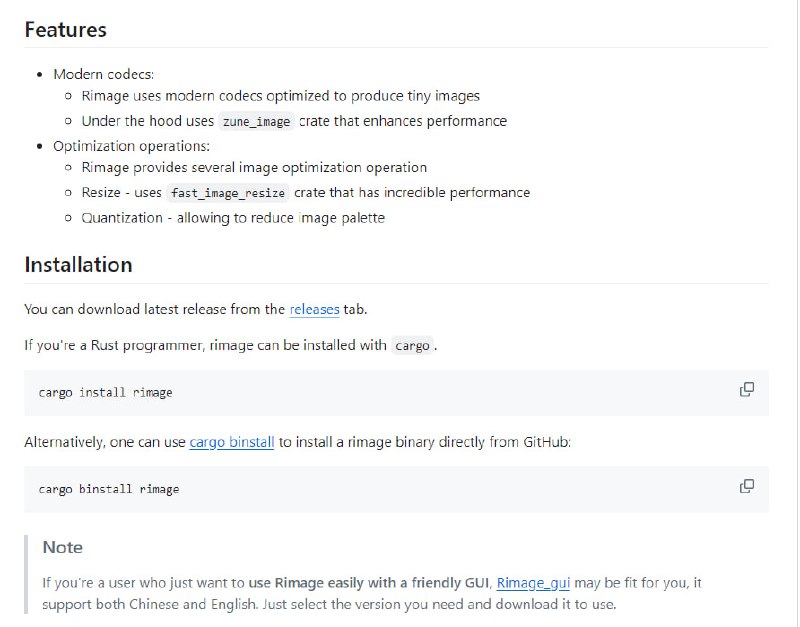Copy the 'cargo binstall rimage' command

click(x=746, y=486)
